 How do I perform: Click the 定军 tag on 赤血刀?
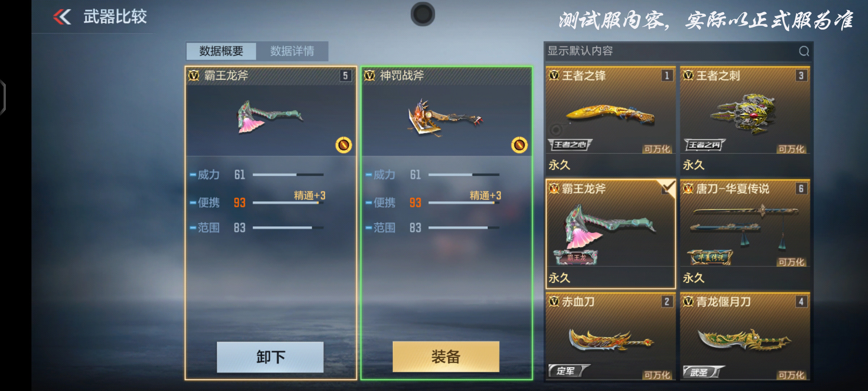click(569, 371)
